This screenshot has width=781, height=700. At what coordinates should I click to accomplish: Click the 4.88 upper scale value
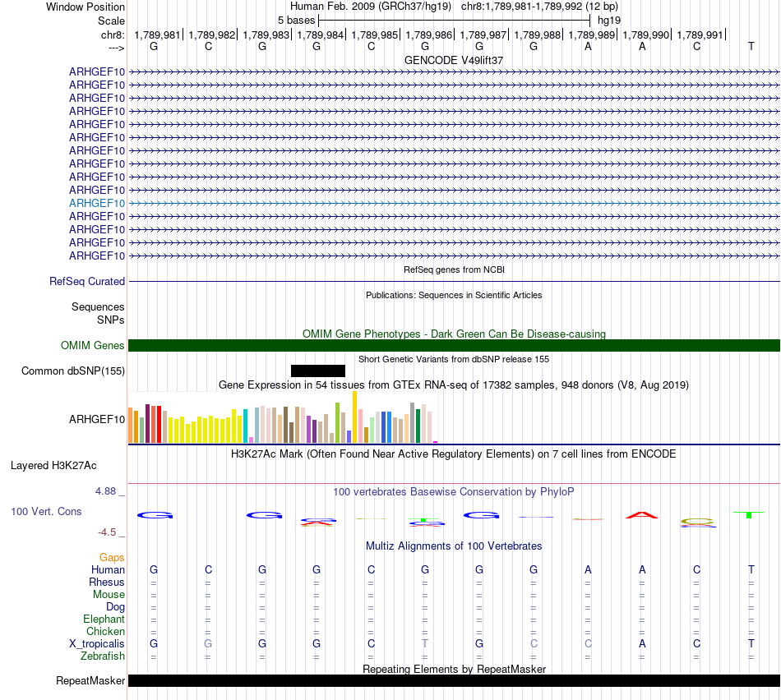coord(105,491)
